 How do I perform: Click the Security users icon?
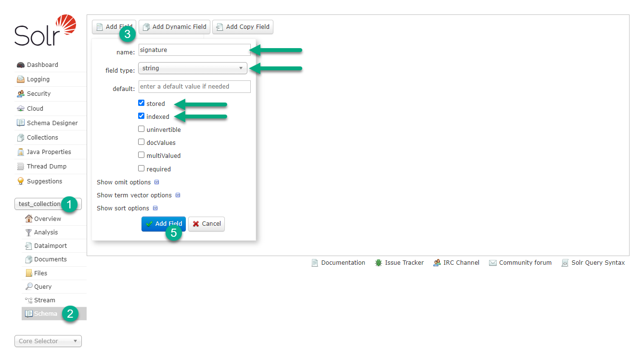point(20,94)
